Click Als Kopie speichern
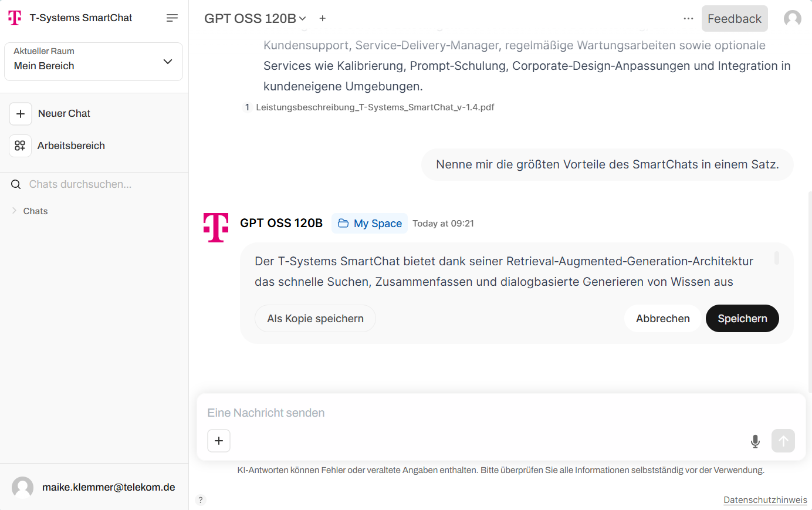Viewport: 812px width, 510px height. 315,319
